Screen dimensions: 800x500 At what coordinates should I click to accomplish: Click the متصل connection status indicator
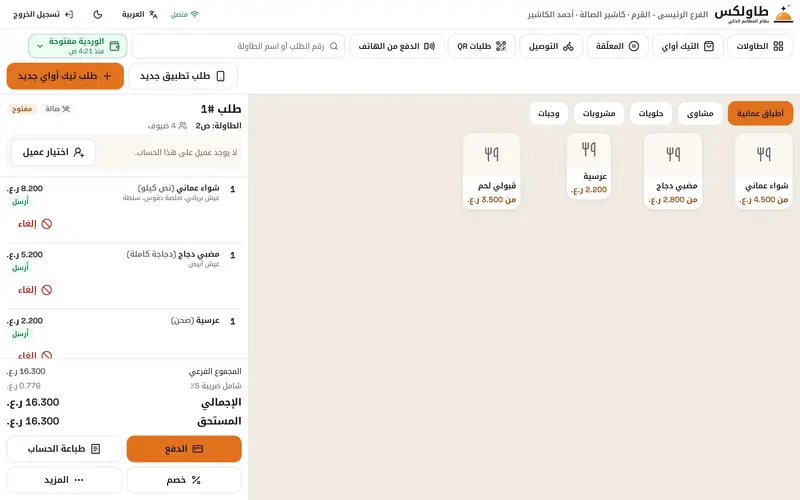pos(185,14)
